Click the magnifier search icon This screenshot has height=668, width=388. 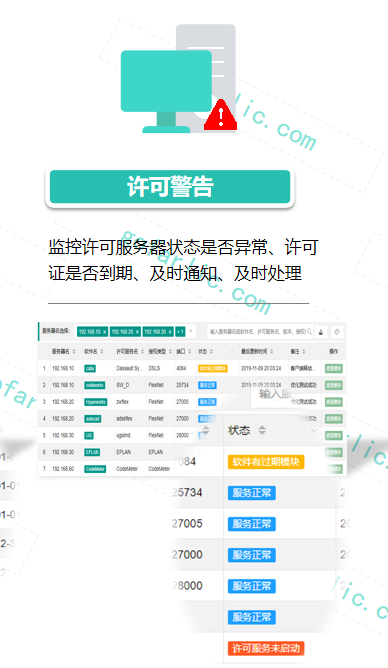(310, 331)
